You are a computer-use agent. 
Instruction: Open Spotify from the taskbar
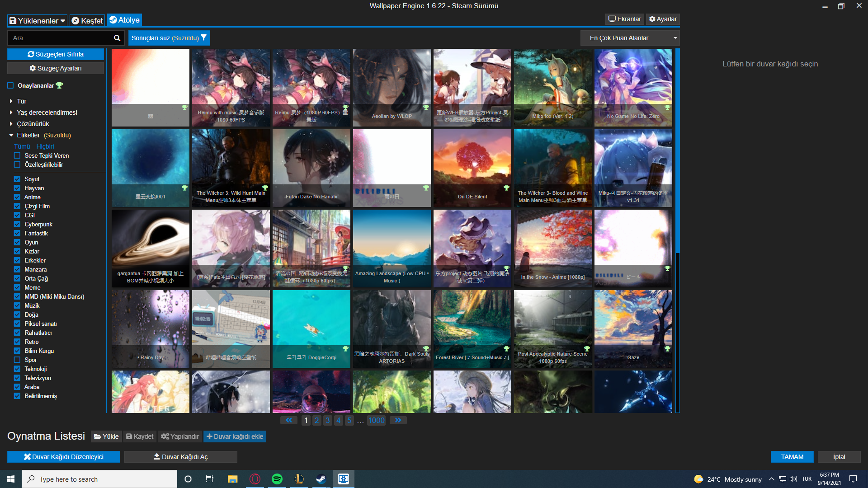coord(277,479)
